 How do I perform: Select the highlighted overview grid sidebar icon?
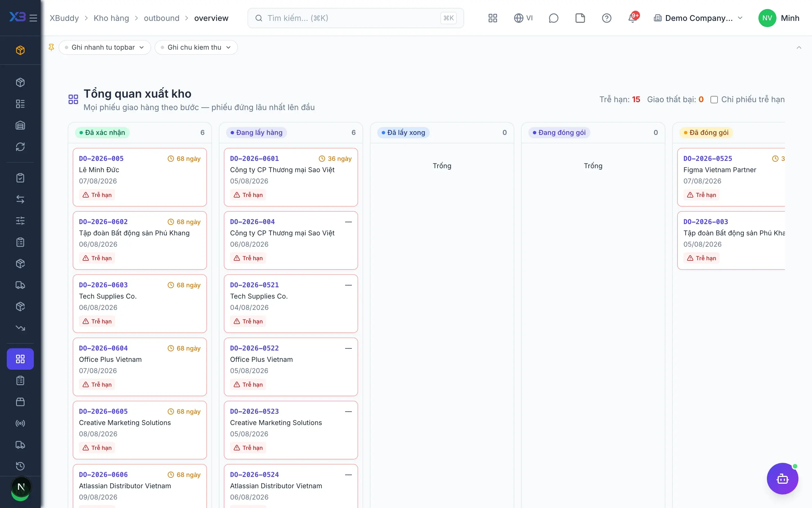click(20, 359)
